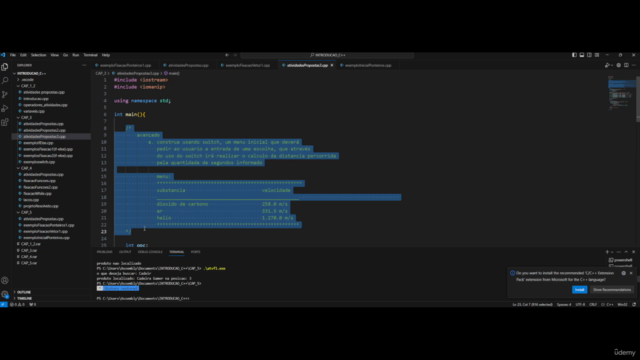640x360 pixels.
Task: Open notification settings gear in the popup
Action: click(x=624, y=273)
